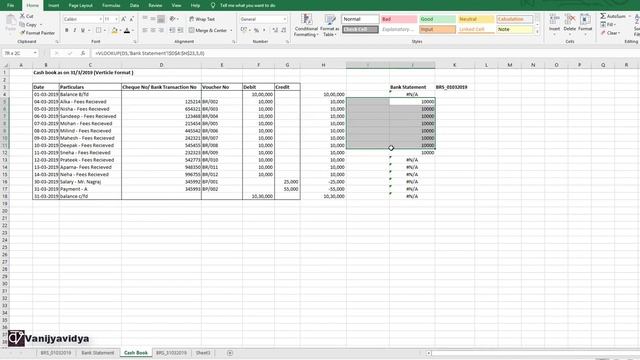Open the File tab
This screenshot has width=640, height=360.
[x=11, y=5]
